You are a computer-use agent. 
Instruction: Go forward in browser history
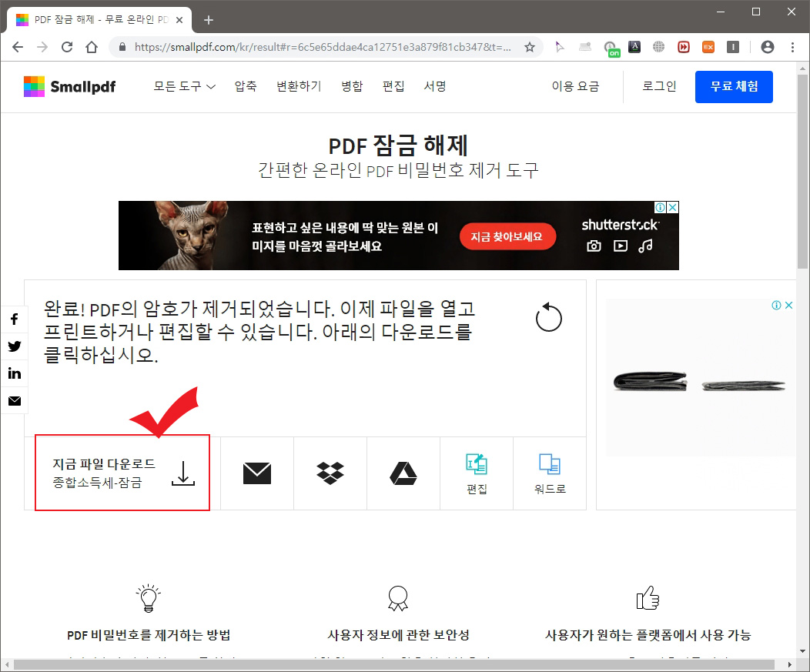coord(42,47)
